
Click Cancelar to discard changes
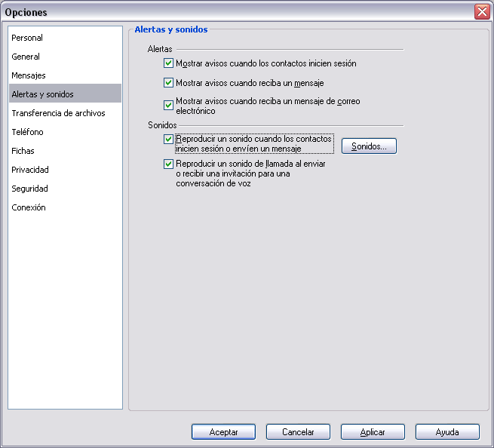(x=298, y=431)
